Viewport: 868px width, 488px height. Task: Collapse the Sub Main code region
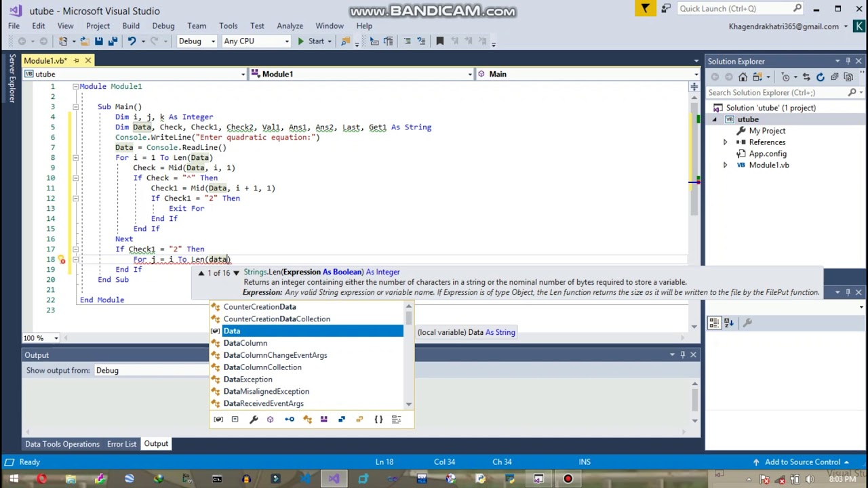pos(75,107)
